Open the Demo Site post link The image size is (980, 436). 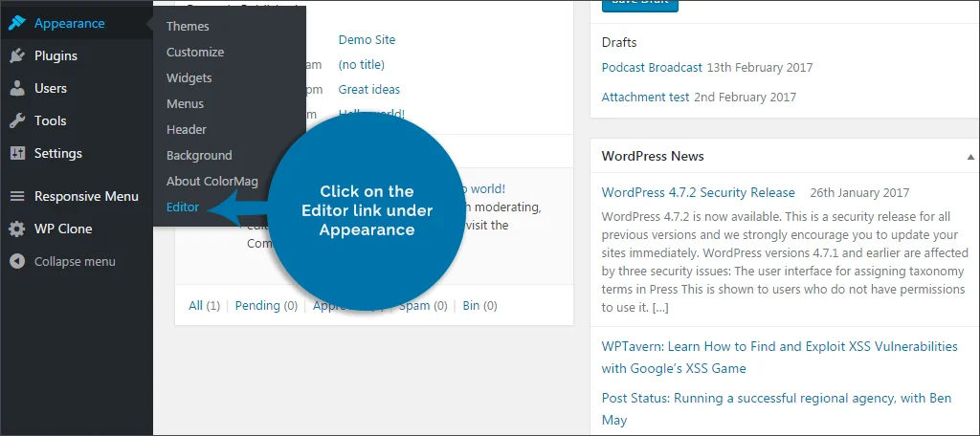367,39
